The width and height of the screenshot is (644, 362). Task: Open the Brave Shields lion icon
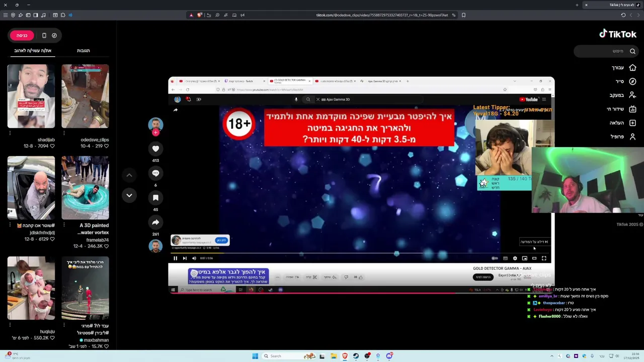(200, 15)
